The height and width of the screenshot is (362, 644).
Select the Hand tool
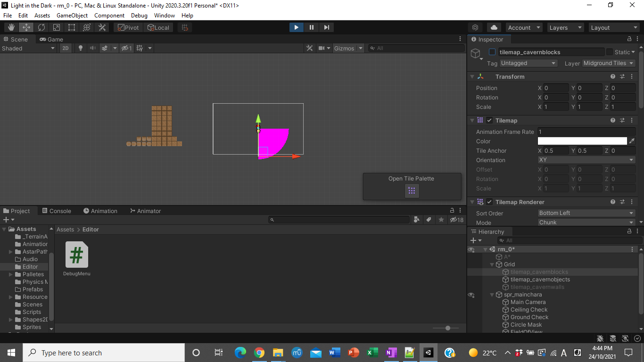[x=11, y=27]
